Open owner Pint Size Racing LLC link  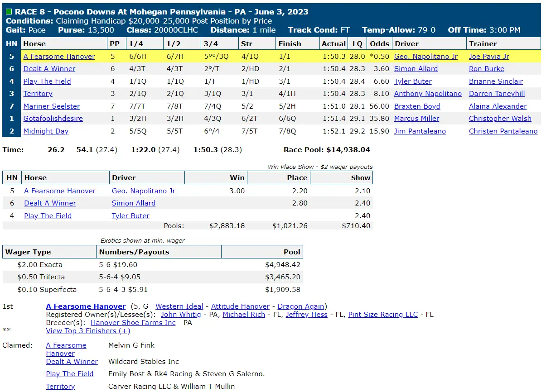[383, 315]
